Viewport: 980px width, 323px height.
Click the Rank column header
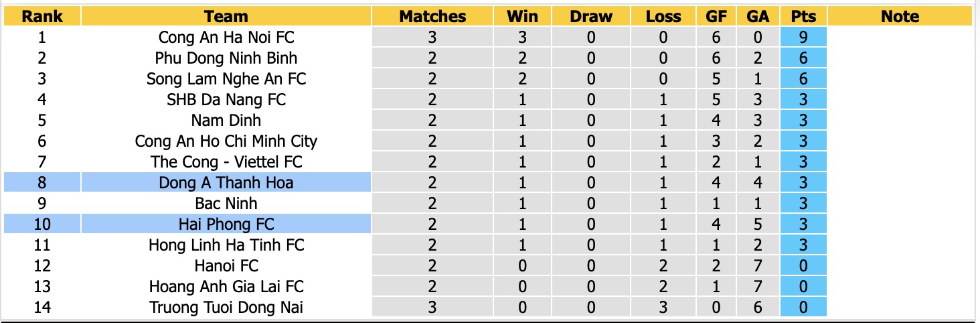point(42,16)
